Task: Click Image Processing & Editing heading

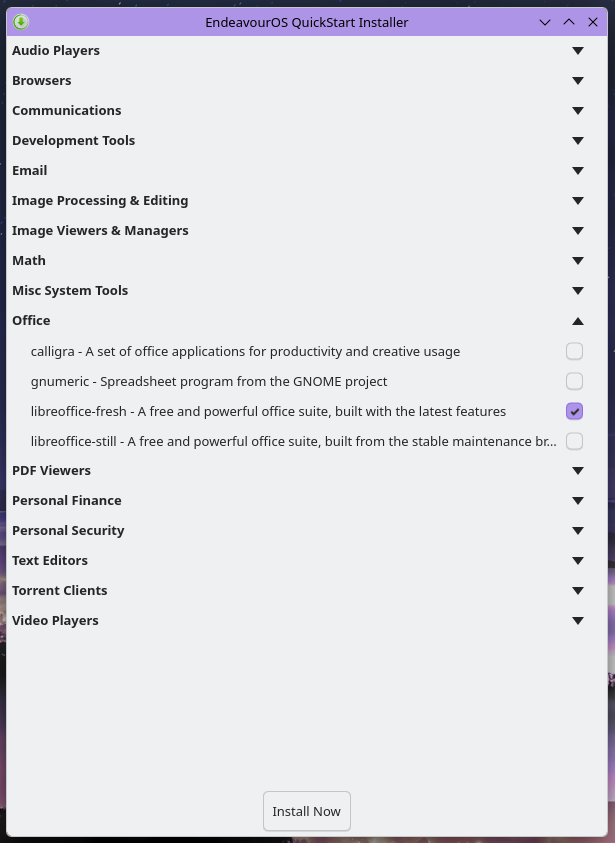Action: click(100, 201)
